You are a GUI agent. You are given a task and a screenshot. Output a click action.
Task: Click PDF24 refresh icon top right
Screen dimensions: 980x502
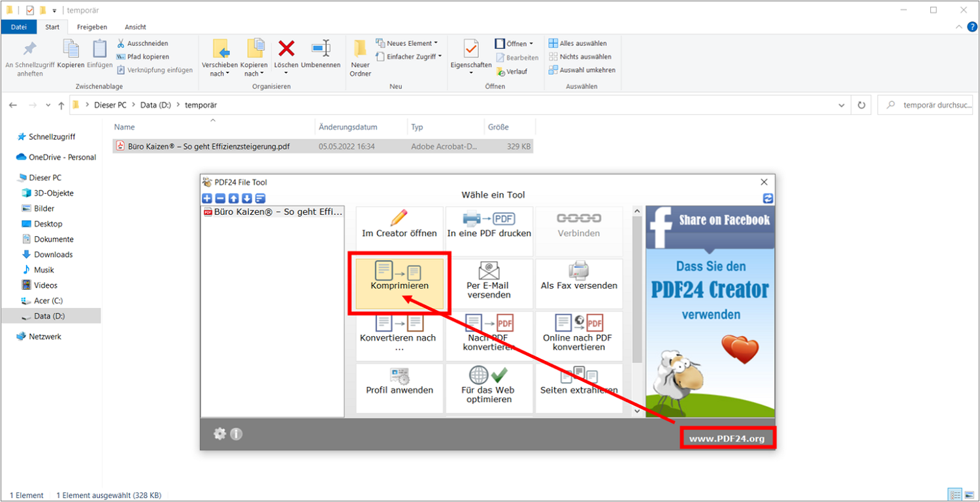pyautogui.click(x=768, y=198)
